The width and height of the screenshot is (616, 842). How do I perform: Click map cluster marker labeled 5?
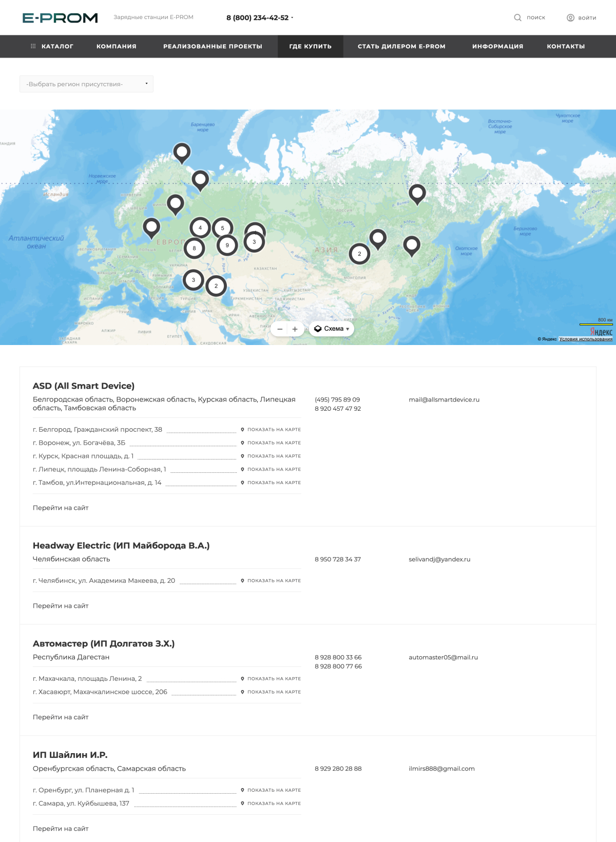222,228
